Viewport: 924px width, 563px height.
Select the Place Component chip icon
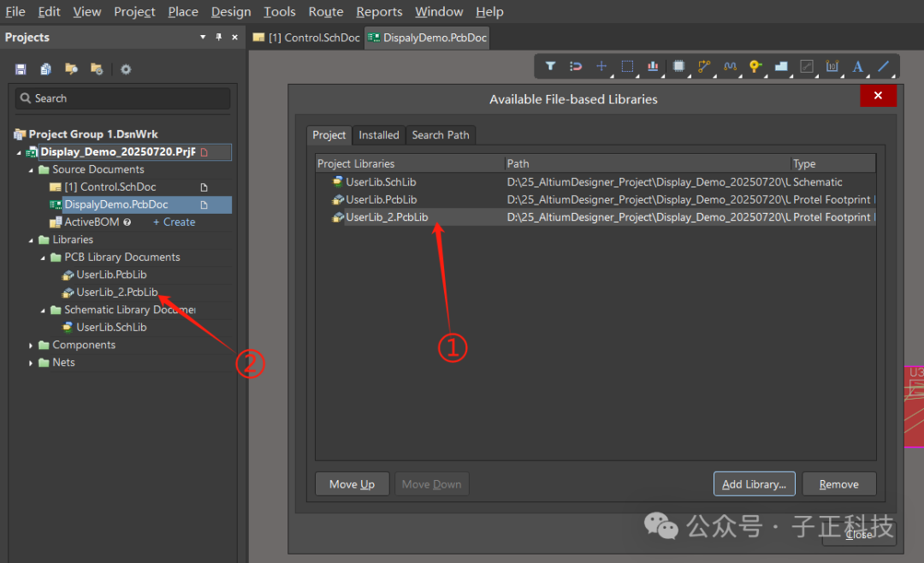coord(678,66)
